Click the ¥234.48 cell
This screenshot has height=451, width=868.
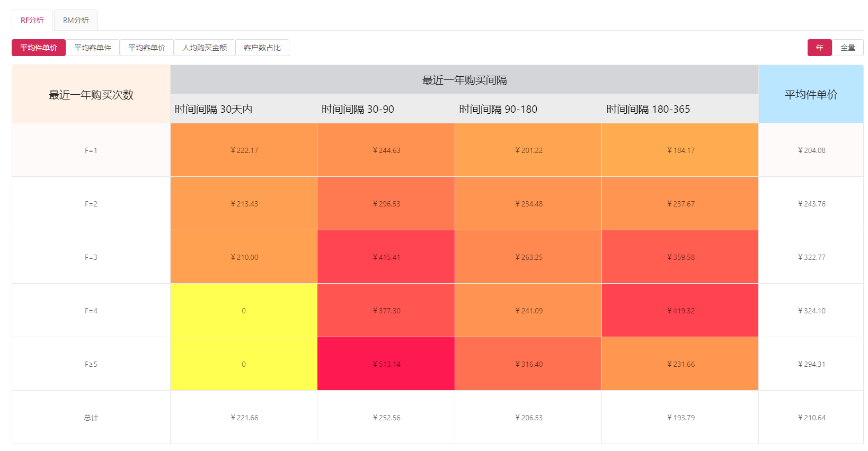528,204
